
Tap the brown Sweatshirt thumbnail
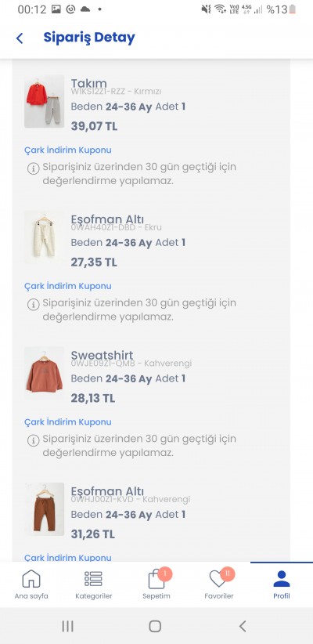(45, 373)
